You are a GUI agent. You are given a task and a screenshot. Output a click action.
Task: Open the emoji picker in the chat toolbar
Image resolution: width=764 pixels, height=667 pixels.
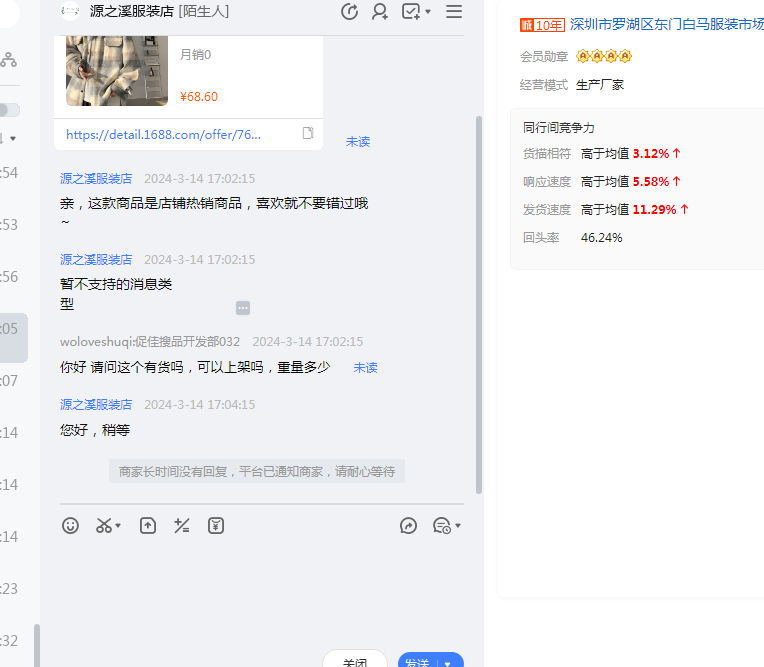70,525
